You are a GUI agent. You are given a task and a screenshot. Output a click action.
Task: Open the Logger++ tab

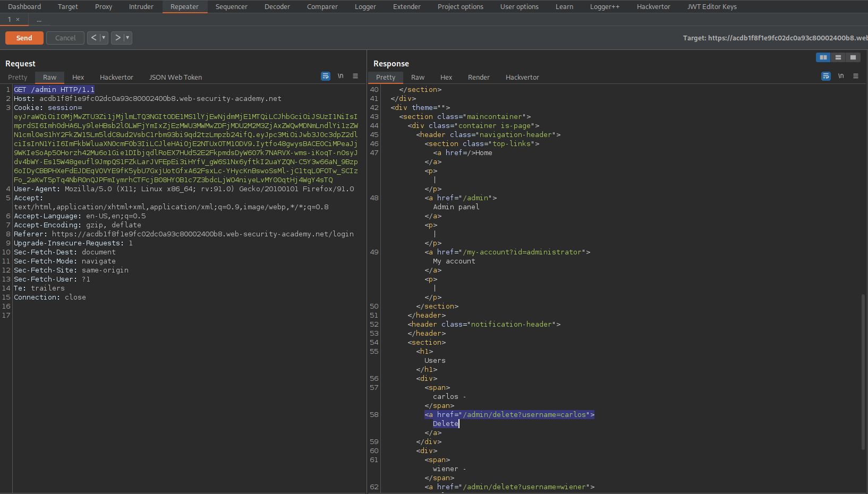pos(605,7)
